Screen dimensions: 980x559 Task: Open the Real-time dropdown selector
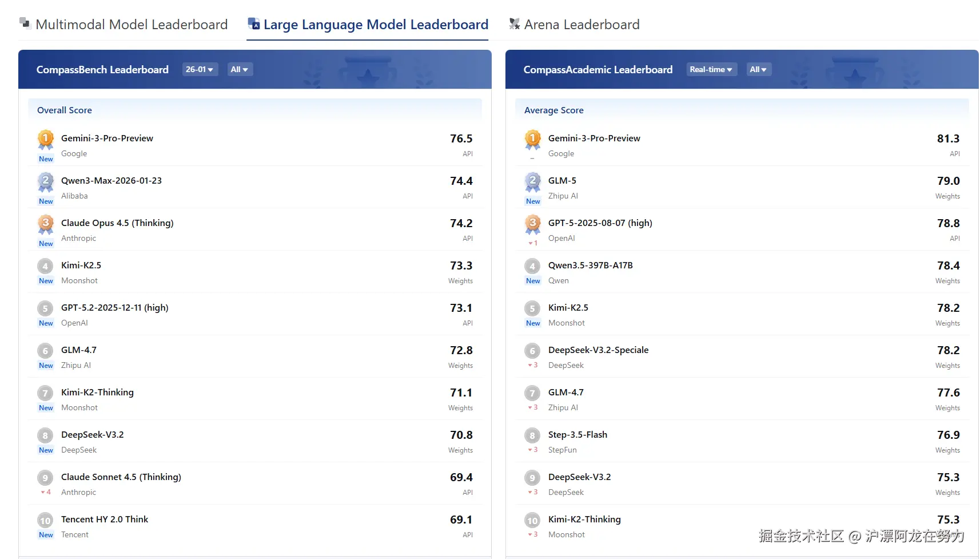[x=711, y=69]
